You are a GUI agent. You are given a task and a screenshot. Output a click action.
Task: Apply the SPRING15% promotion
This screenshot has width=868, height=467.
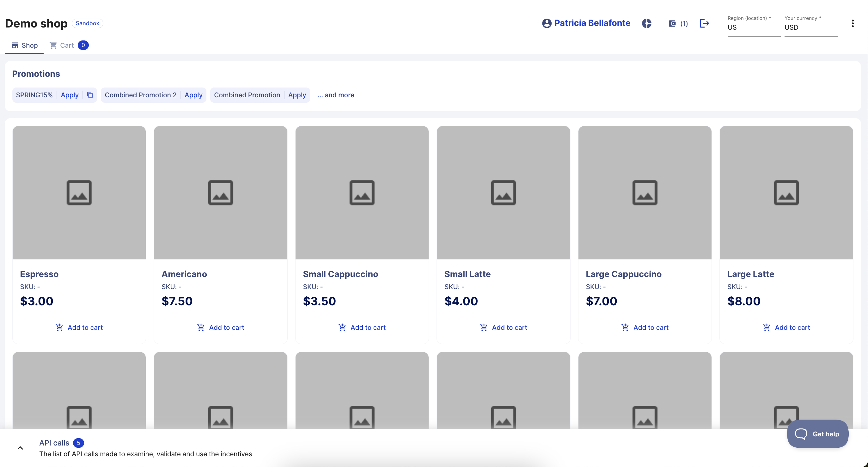70,95
